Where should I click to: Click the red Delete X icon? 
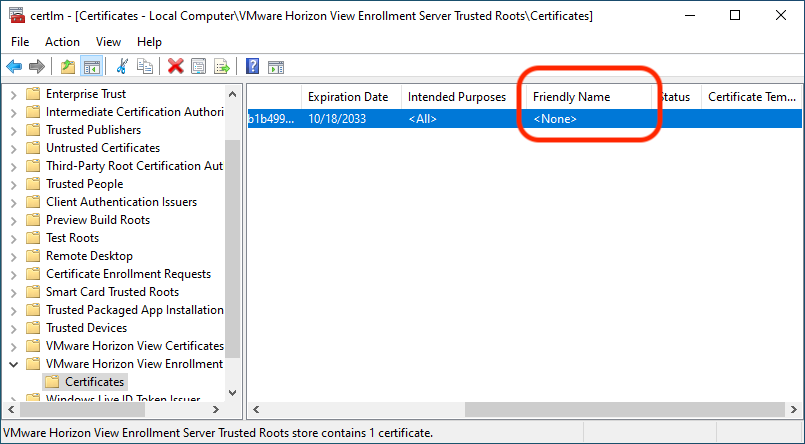176,66
